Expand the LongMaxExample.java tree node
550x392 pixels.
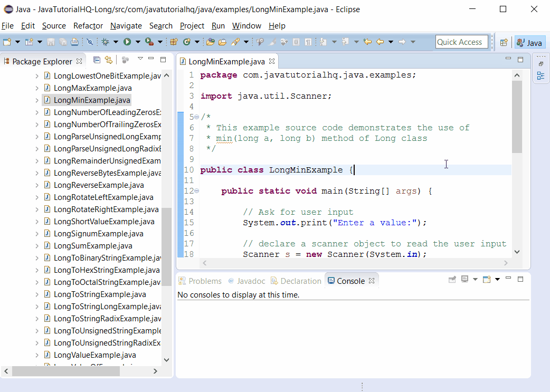coord(36,88)
